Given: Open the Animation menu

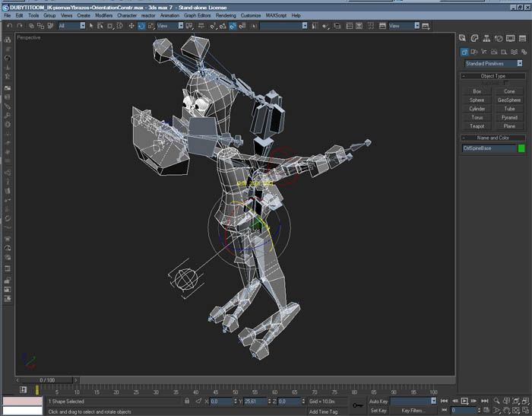Looking at the screenshot, I should (169, 15).
